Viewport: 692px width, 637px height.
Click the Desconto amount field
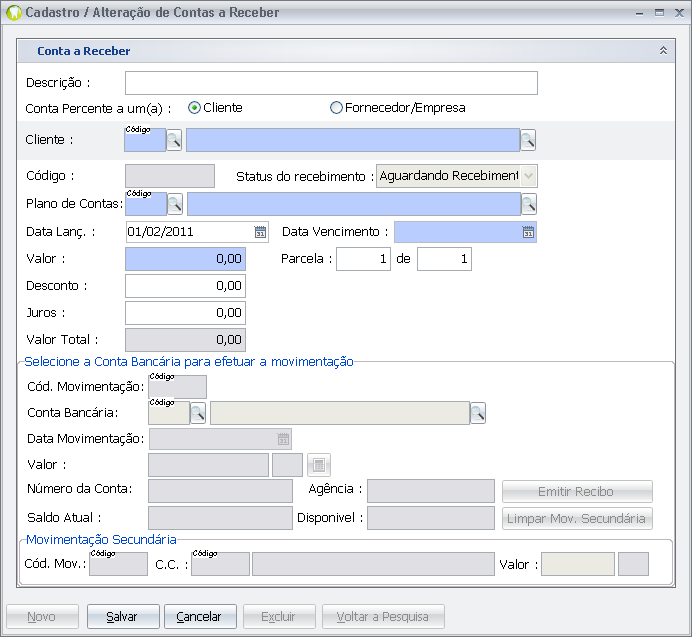[x=185, y=286]
